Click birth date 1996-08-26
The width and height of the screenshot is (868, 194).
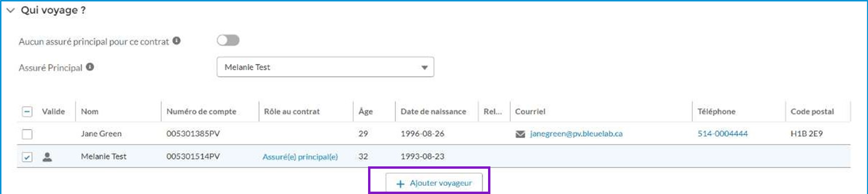click(x=422, y=134)
